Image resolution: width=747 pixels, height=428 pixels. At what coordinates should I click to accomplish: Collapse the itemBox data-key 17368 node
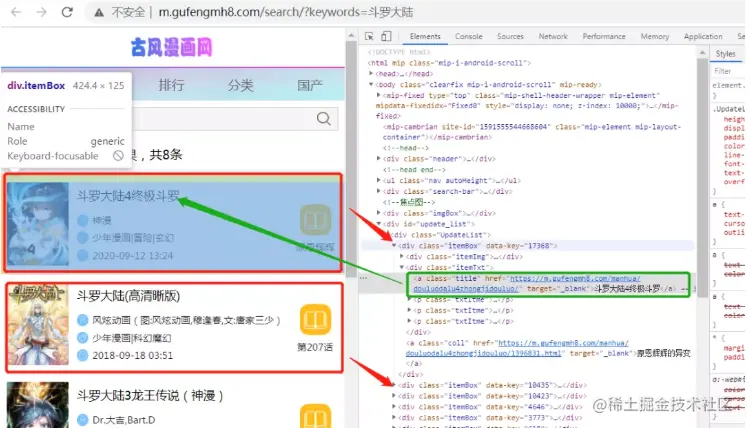point(394,245)
